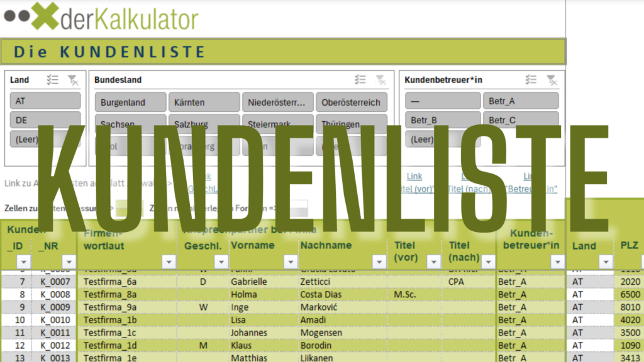Select Kärnten in the Bundesland slicer
Image resolution: width=644 pixels, height=362 pixels.
click(x=204, y=102)
